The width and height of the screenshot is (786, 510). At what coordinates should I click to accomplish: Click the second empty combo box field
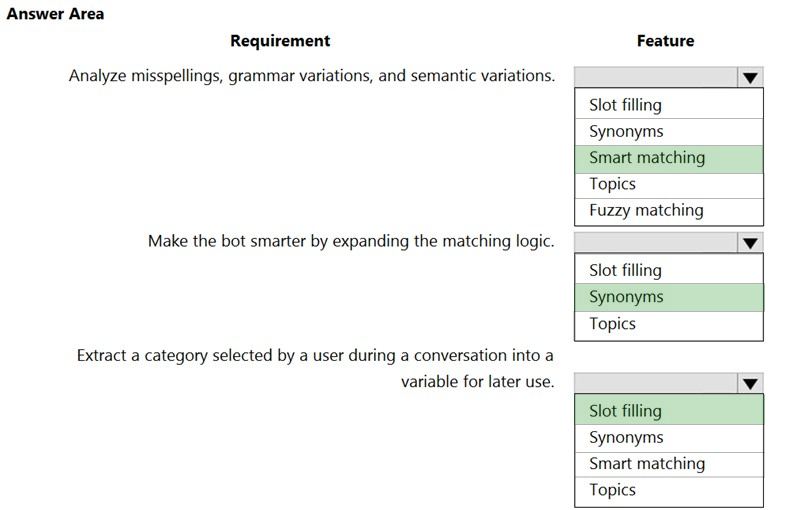[x=656, y=243]
